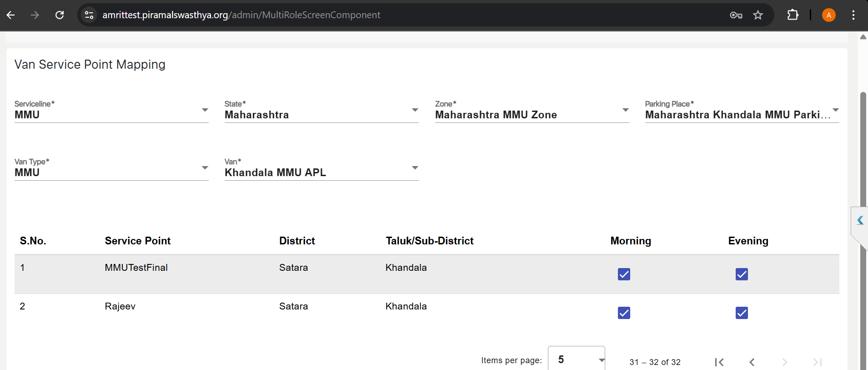Open the browser extensions puzzle icon
The height and width of the screenshot is (370, 868).
pos(793,15)
